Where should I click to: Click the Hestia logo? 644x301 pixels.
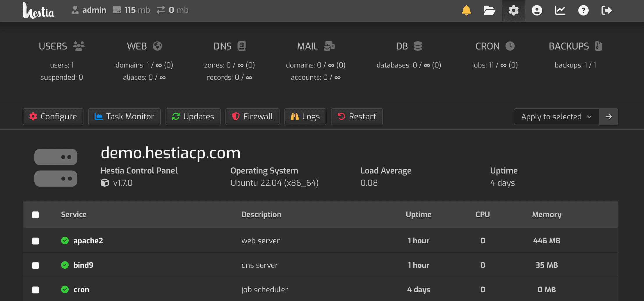point(38,11)
